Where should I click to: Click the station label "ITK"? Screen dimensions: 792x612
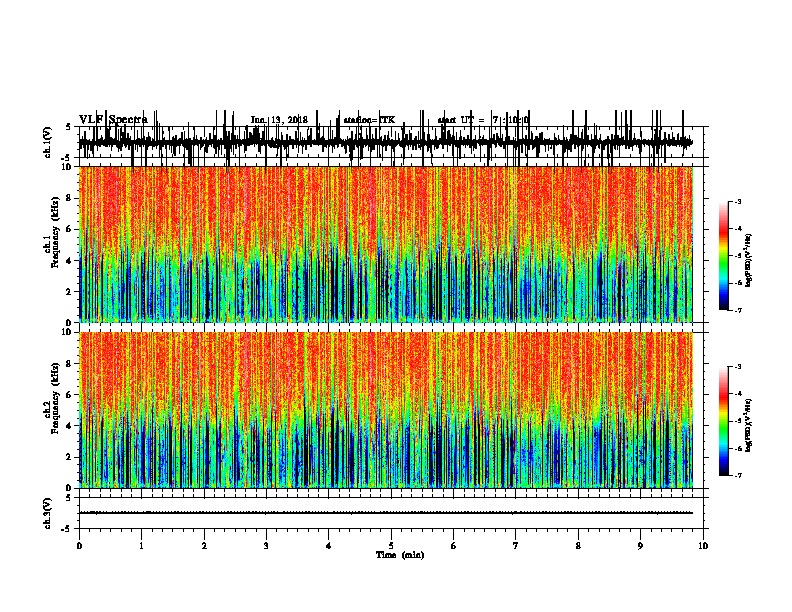pyautogui.click(x=387, y=120)
